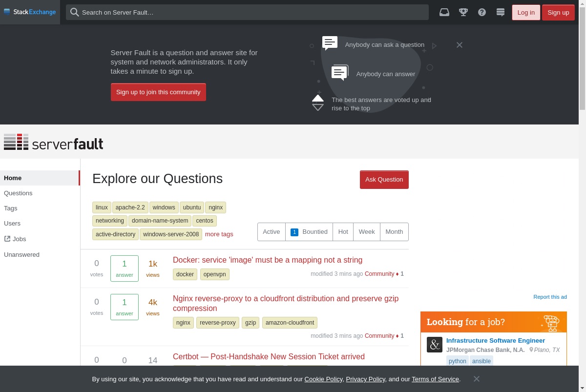Open the Cookie Policy link
586x392 pixels.
click(323, 379)
